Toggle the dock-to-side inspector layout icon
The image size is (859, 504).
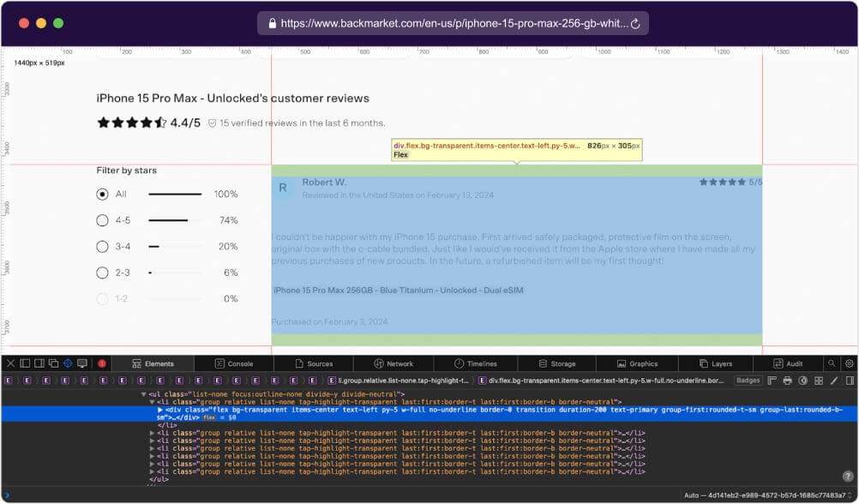coord(38,363)
